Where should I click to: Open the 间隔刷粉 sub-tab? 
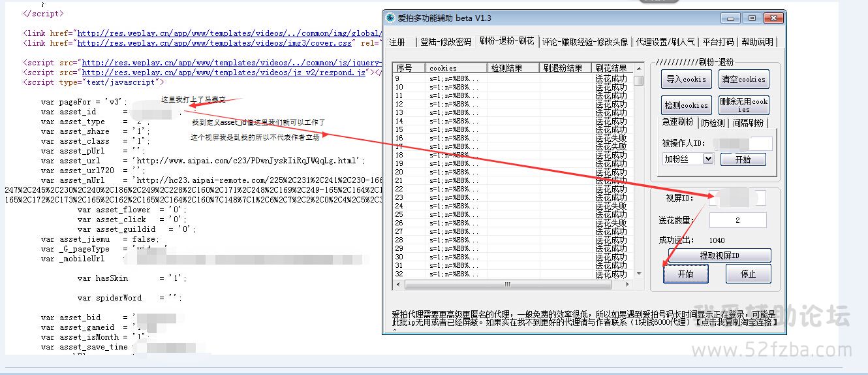tap(749, 123)
